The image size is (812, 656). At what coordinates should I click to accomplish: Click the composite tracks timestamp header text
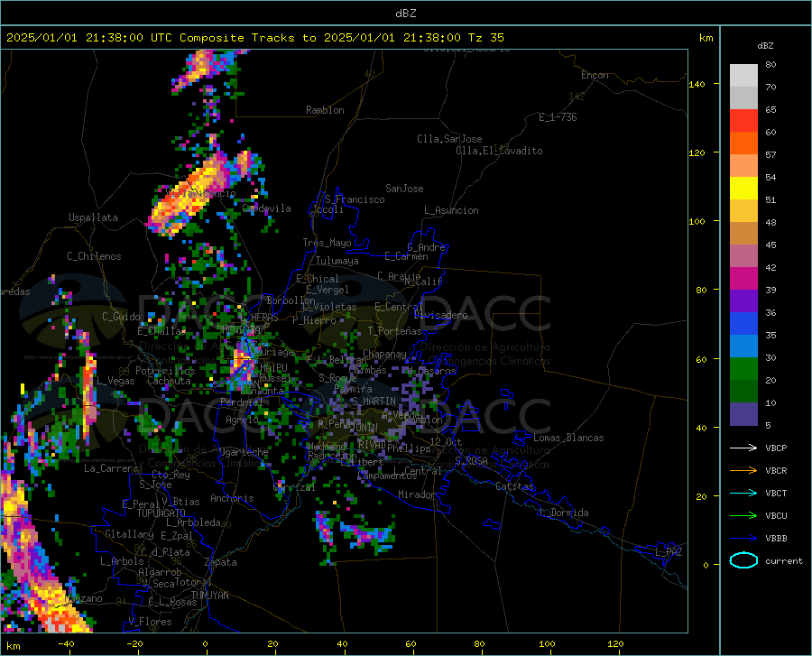(x=254, y=38)
